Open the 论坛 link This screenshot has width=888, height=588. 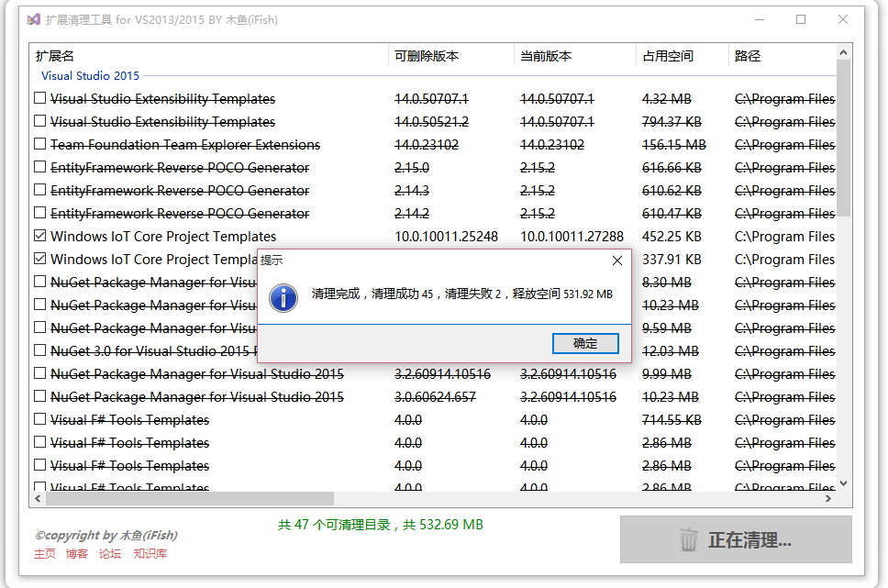(x=110, y=553)
